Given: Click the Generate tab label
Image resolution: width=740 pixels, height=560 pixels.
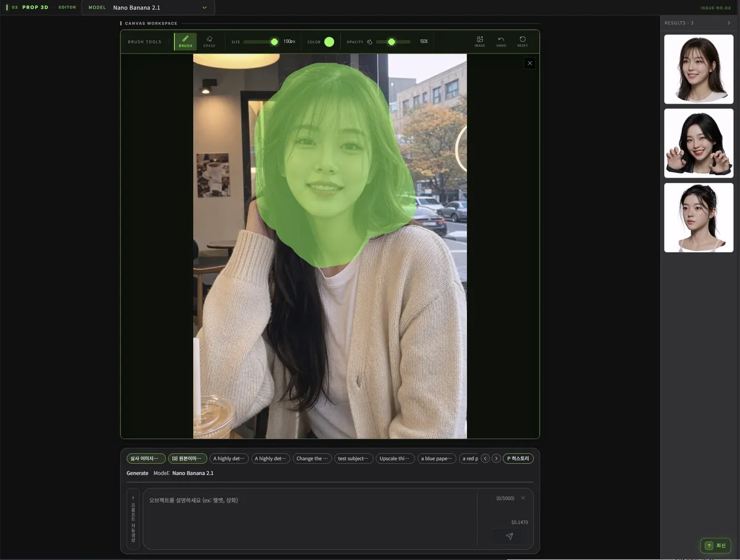Looking at the screenshot, I should (138, 473).
